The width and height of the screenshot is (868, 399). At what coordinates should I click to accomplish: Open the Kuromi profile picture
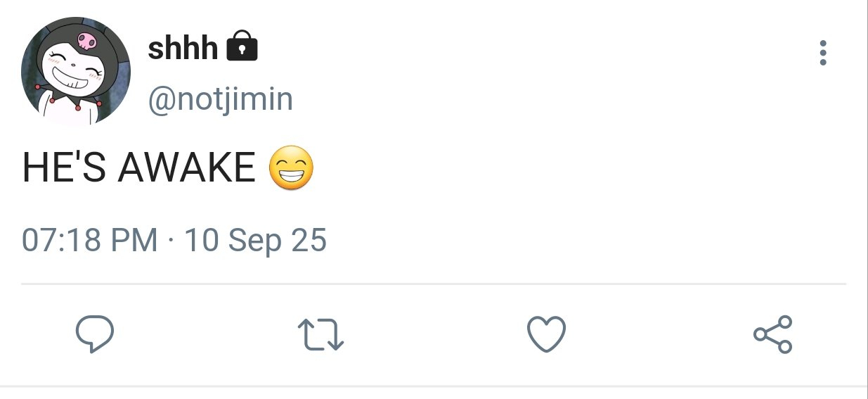click(76, 71)
